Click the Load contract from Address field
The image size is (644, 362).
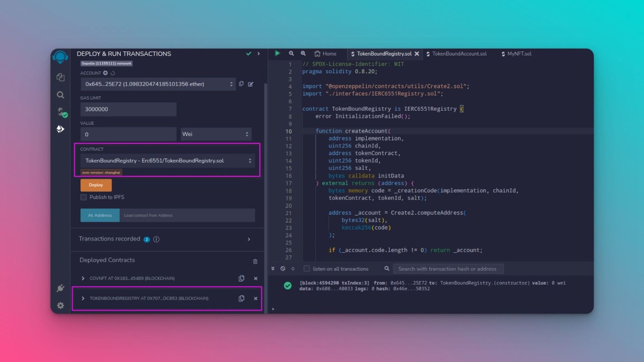(x=187, y=215)
